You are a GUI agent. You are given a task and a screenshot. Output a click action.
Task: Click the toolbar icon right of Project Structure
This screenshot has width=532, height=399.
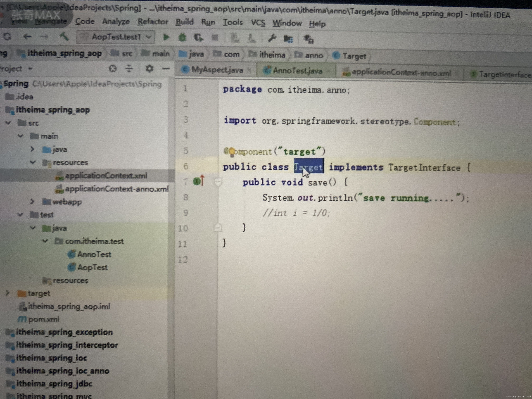point(308,39)
